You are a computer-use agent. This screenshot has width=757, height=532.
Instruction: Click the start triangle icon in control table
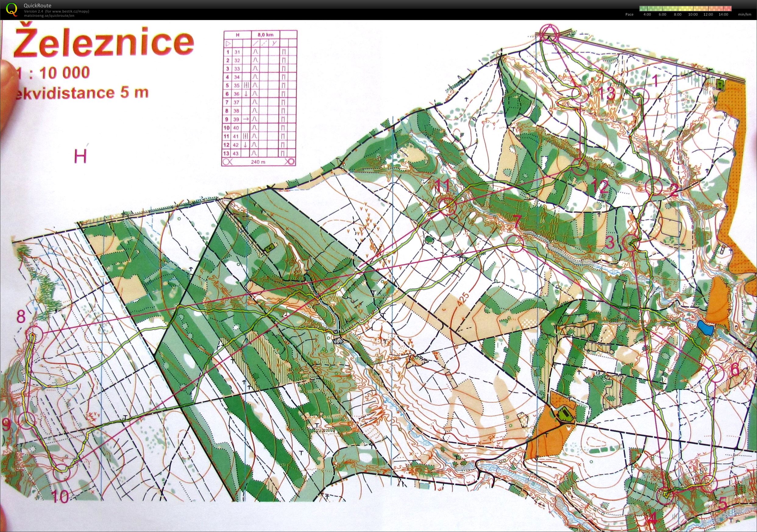(228, 43)
